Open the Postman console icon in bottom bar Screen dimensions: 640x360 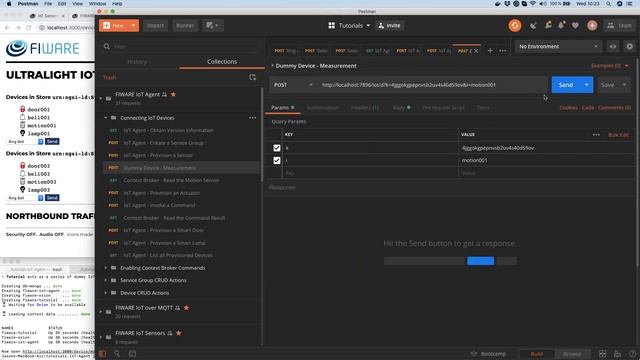pos(132,353)
